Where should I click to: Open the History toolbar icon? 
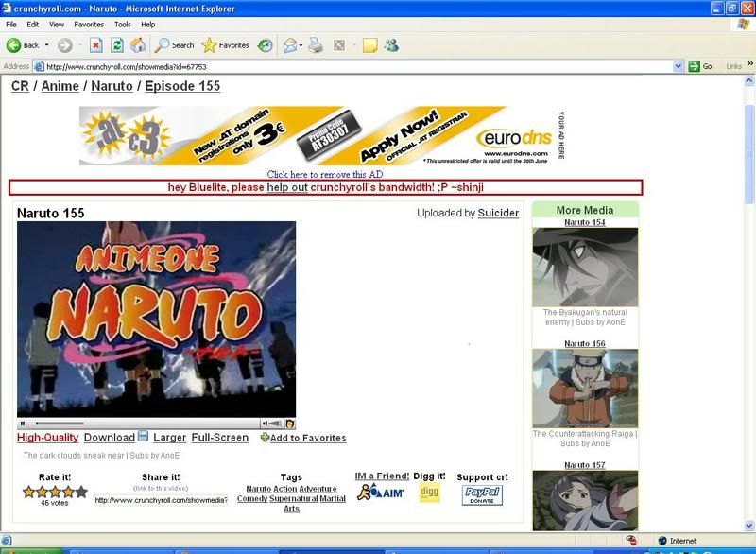[x=266, y=45]
